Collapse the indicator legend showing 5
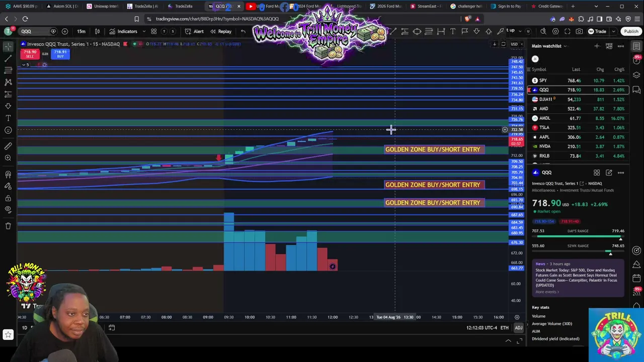Viewport: 644px width, 362px height. (25, 65)
